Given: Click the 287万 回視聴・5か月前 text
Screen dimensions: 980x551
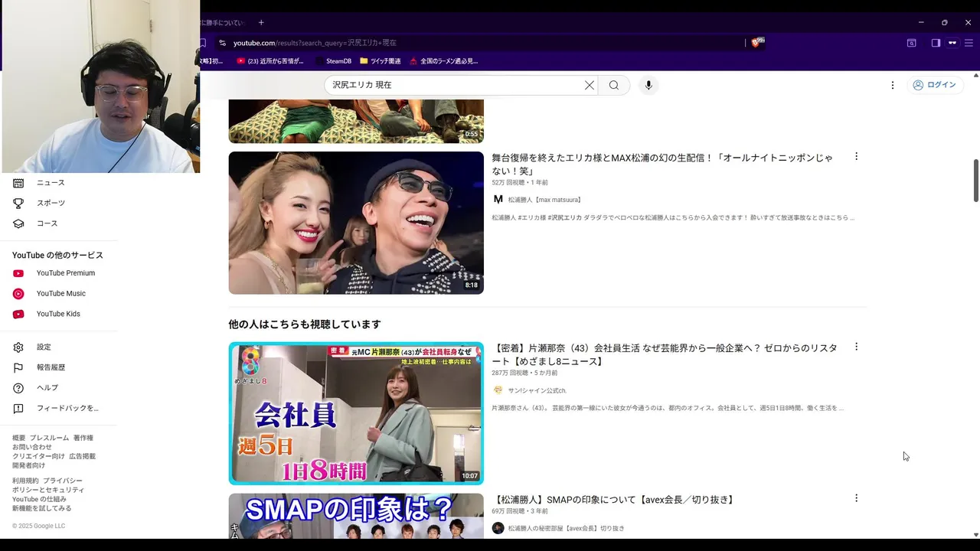Looking at the screenshot, I should pos(524,373).
